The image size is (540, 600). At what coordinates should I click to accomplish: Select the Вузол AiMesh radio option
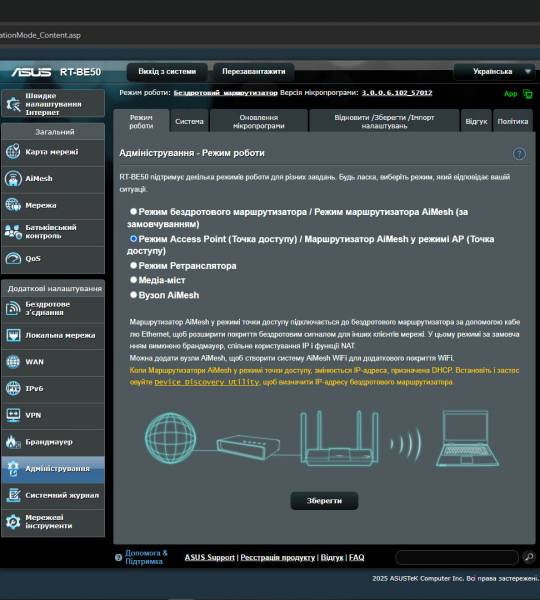pos(133,295)
